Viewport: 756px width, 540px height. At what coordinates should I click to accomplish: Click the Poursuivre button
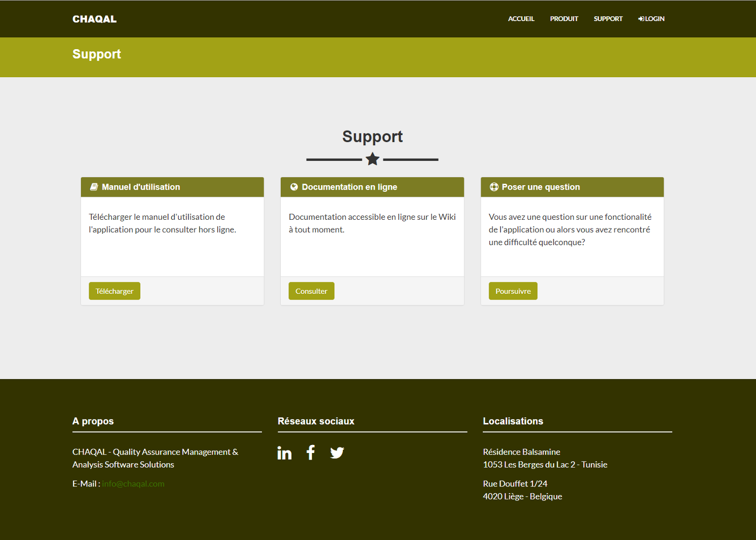point(513,291)
